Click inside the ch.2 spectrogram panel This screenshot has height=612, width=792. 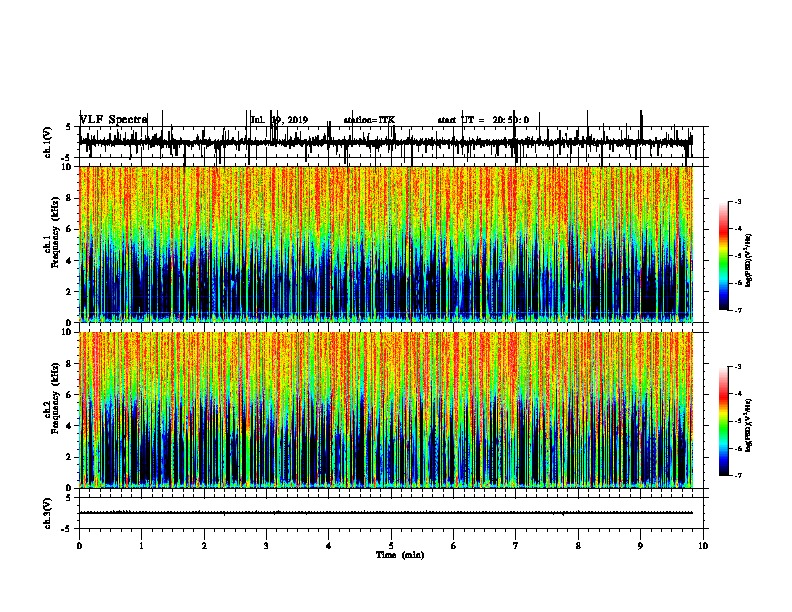coord(386,410)
